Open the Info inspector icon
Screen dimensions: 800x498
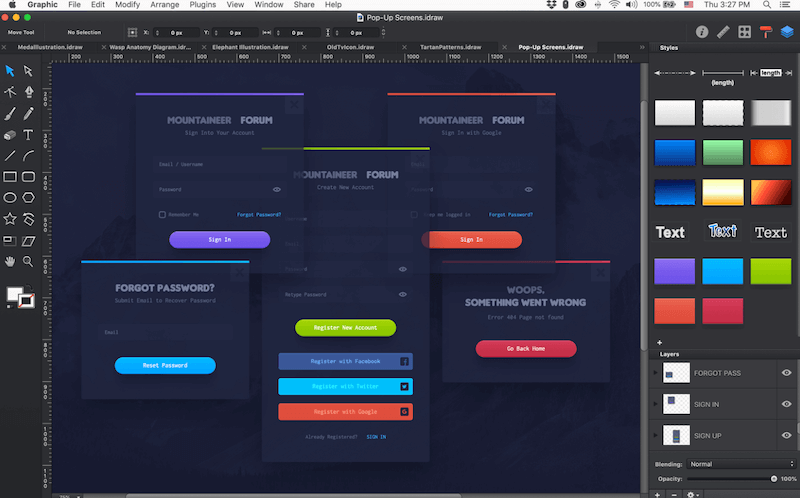(x=702, y=32)
